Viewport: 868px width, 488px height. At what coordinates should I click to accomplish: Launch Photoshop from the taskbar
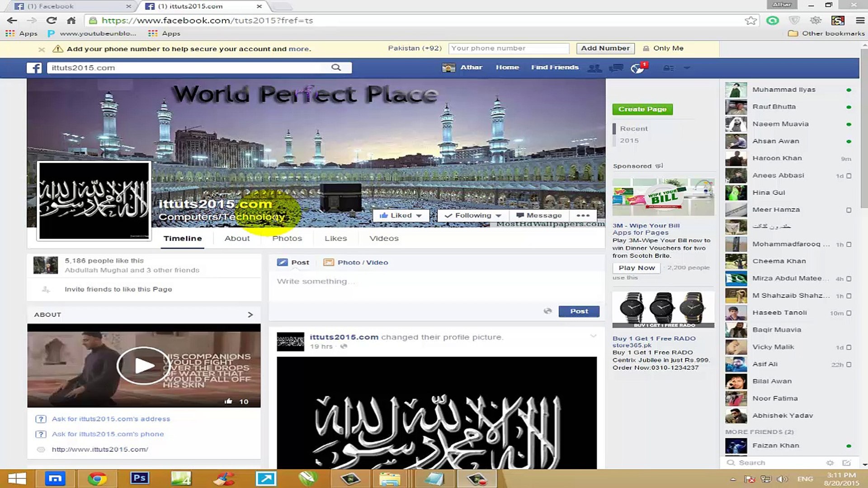(139, 478)
